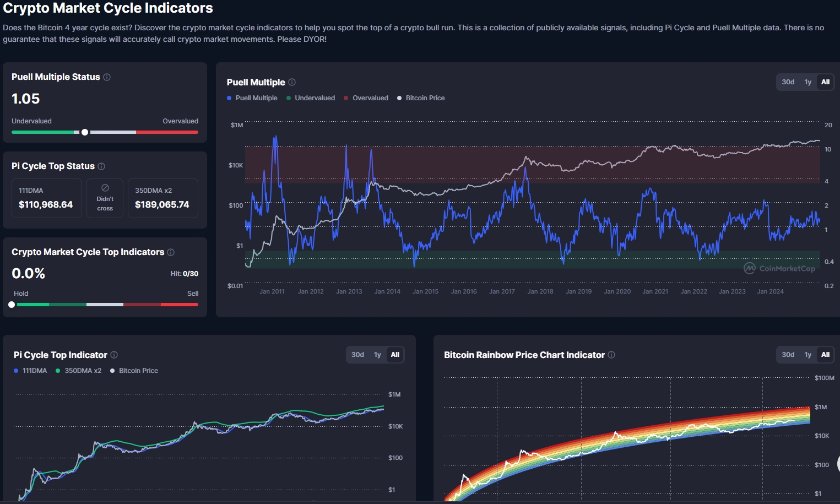The height and width of the screenshot is (504, 840).
Task: Switch Pi Cycle Top Indicator chart to 30d
Action: pyautogui.click(x=358, y=355)
